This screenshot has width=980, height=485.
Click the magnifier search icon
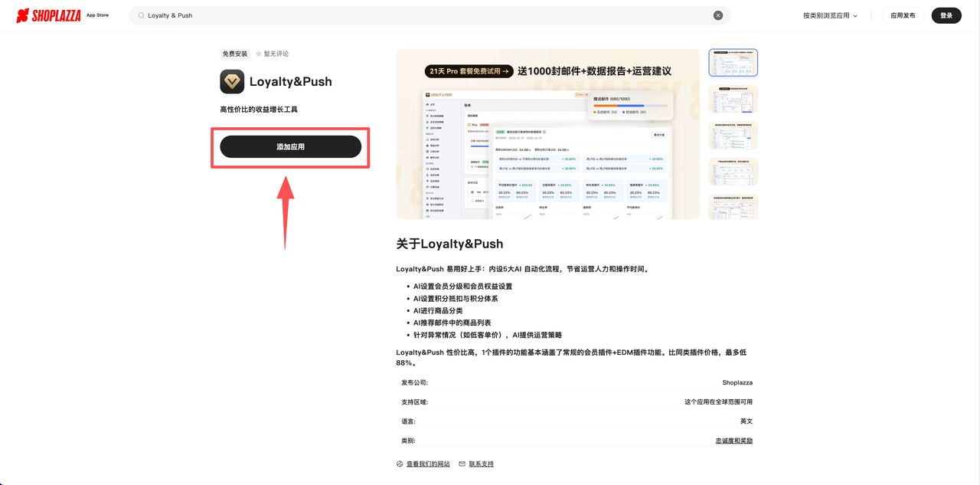tap(141, 15)
